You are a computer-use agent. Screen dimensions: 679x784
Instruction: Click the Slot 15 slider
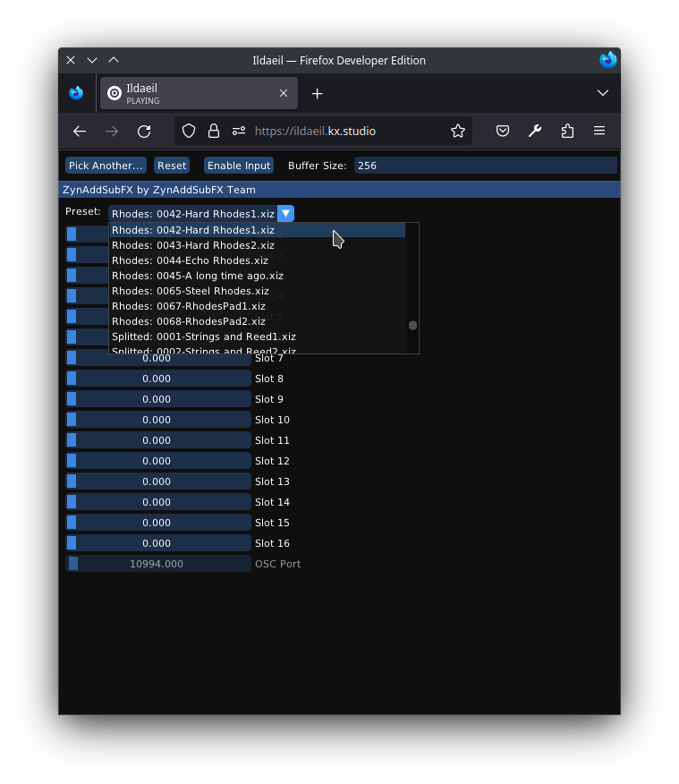tap(157, 522)
